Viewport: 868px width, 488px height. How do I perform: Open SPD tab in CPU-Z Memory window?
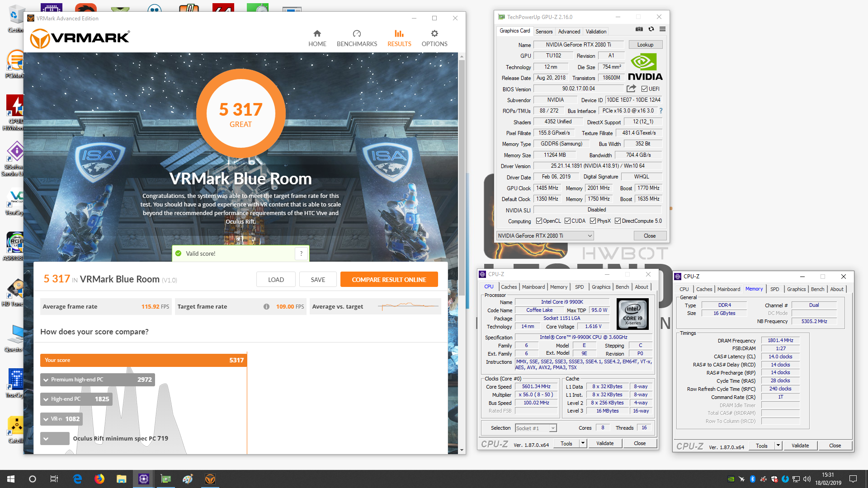click(774, 289)
